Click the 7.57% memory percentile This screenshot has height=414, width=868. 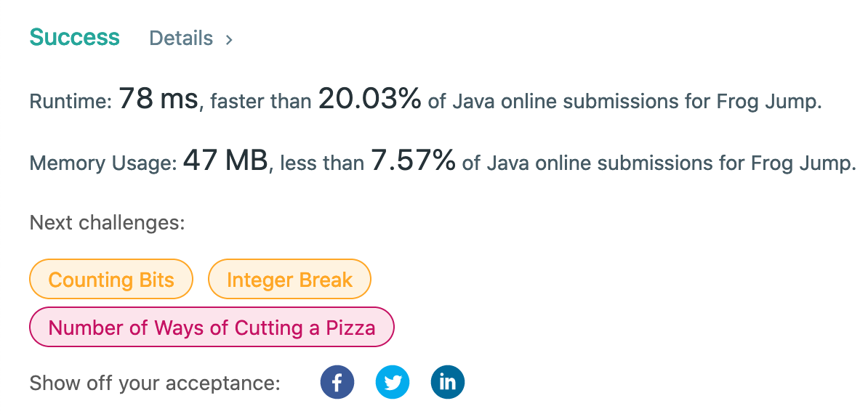click(x=413, y=161)
